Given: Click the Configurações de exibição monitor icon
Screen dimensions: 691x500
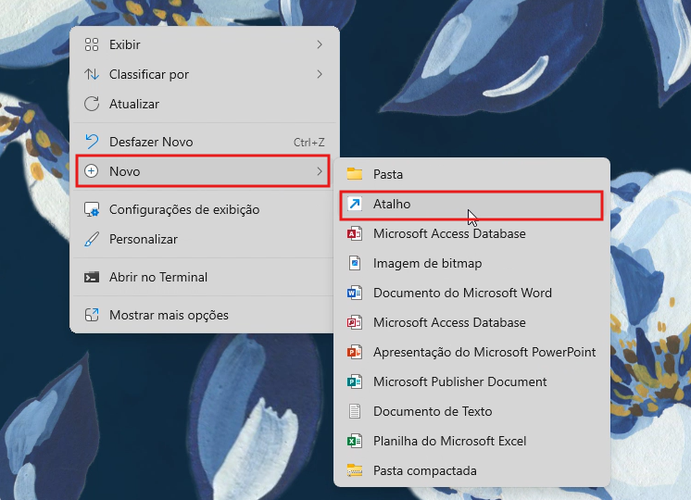Looking at the screenshot, I should pyautogui.click(x=91, y=210).
